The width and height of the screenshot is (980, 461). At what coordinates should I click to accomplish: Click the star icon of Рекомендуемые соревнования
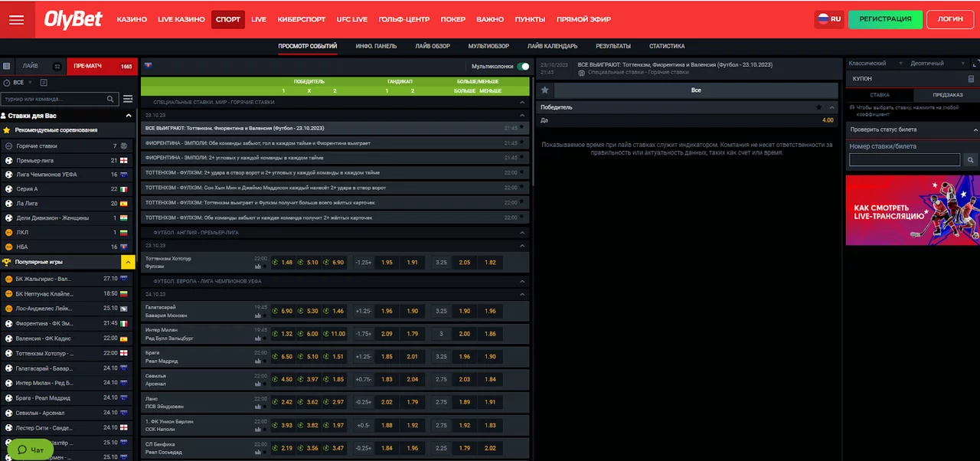7,130
